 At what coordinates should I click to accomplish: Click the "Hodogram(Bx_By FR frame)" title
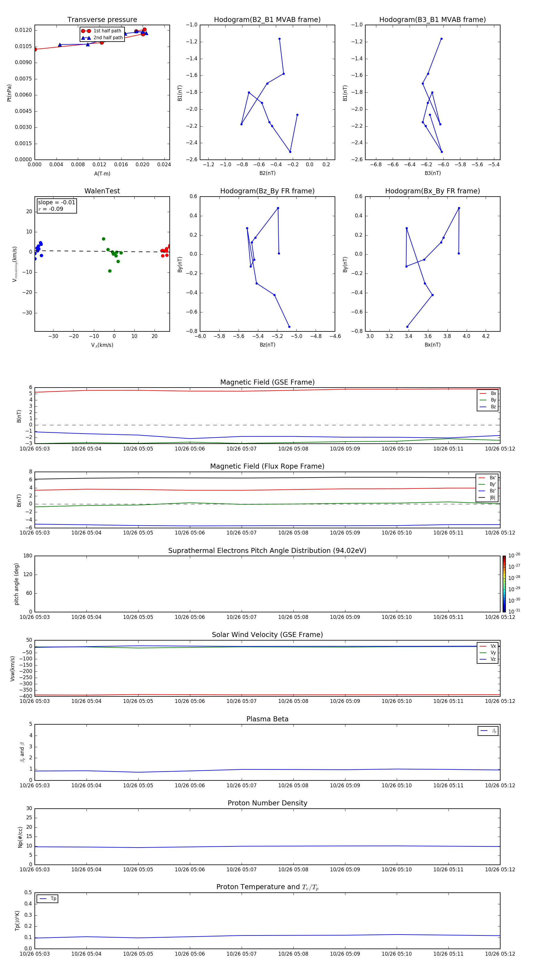click(x=432, y=191)
